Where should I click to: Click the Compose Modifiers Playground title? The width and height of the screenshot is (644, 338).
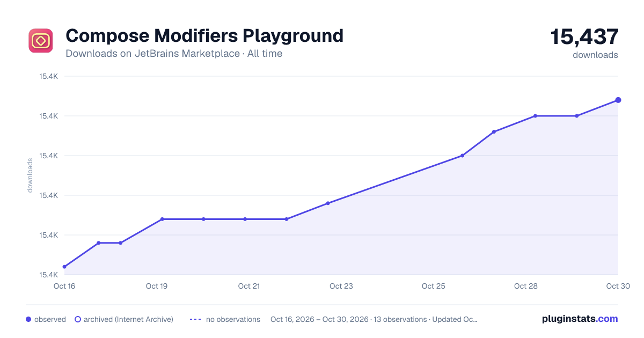point(204,35)
